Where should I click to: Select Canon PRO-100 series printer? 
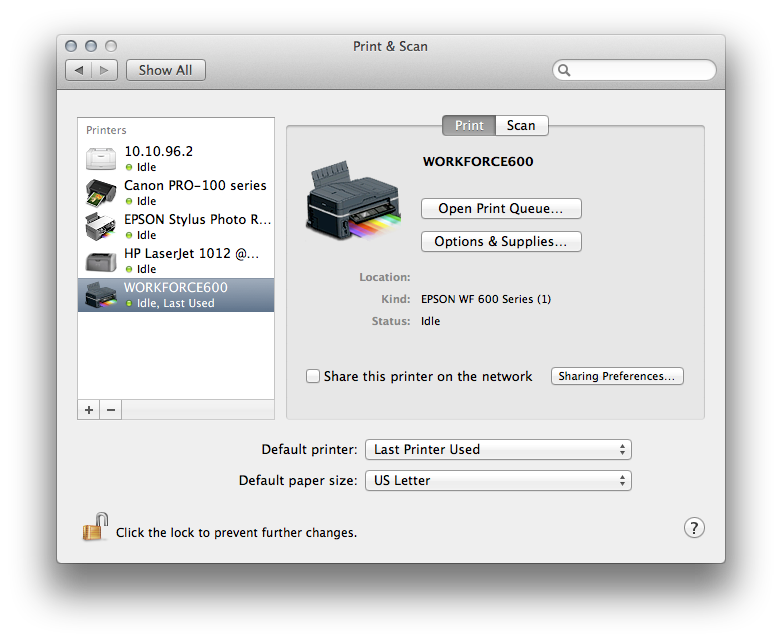point(176,193)
